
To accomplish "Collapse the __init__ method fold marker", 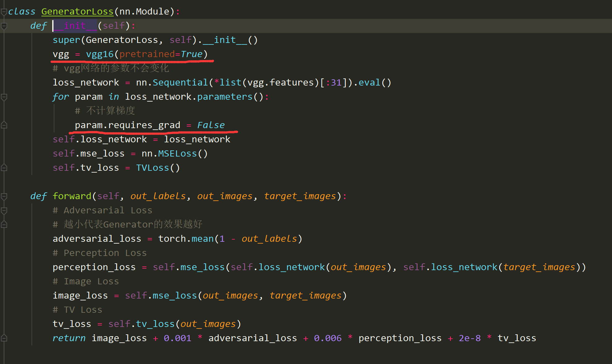I will pyautogui.click(x=4, y=26).
